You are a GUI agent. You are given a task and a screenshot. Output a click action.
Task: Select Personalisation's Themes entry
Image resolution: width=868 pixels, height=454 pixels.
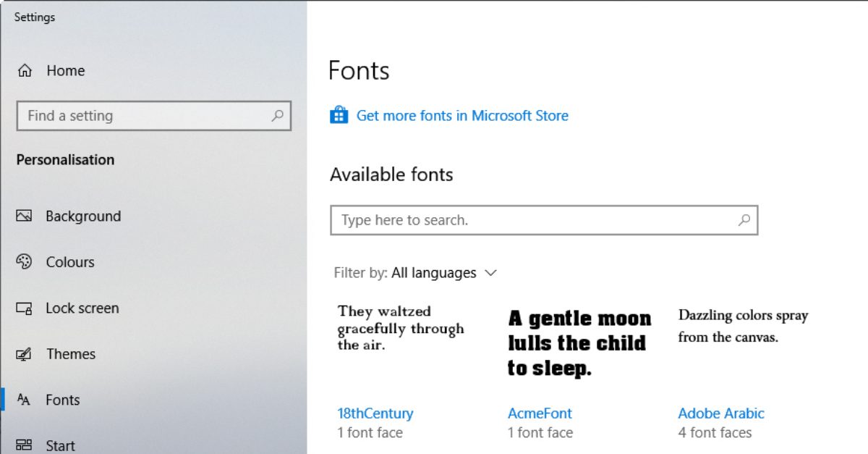coord(70,354)
